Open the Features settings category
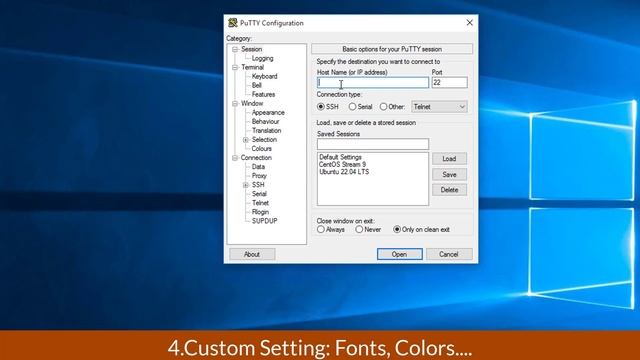 point(263,94)
